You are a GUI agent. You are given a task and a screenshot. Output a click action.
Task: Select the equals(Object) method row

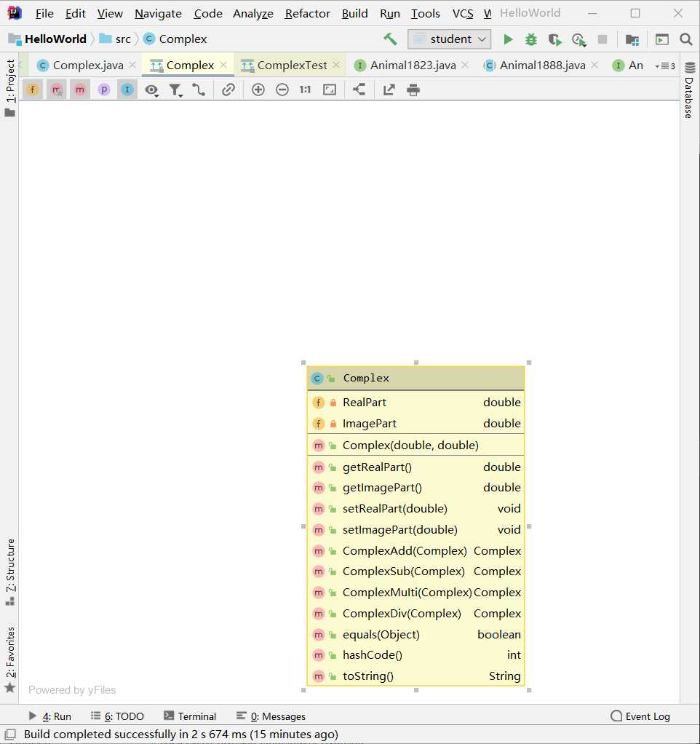pyautogui.click(x=415, y=634)
